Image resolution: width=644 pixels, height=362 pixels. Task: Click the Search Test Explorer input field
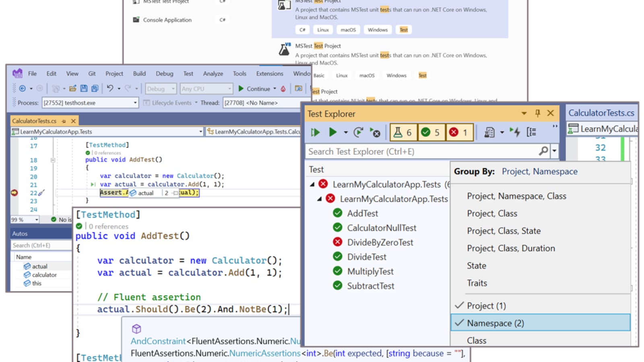pyautogui.click(x=421, y=151)
